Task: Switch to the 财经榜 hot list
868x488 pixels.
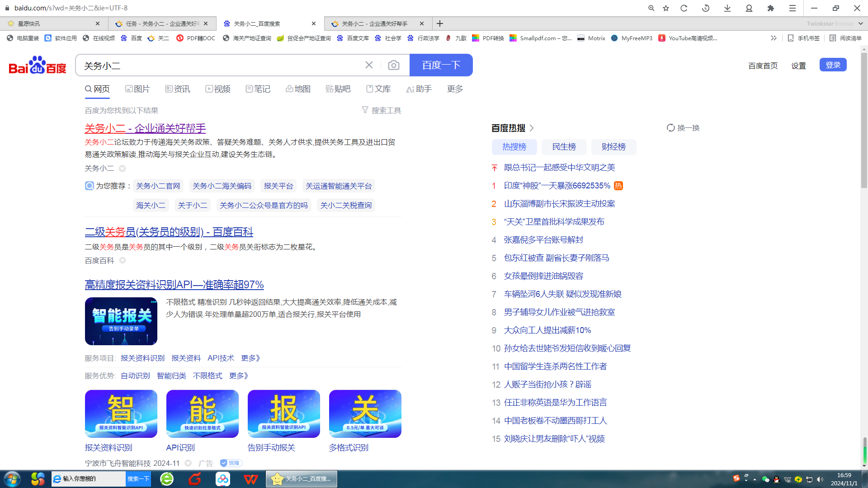Action: coord(614,147)
